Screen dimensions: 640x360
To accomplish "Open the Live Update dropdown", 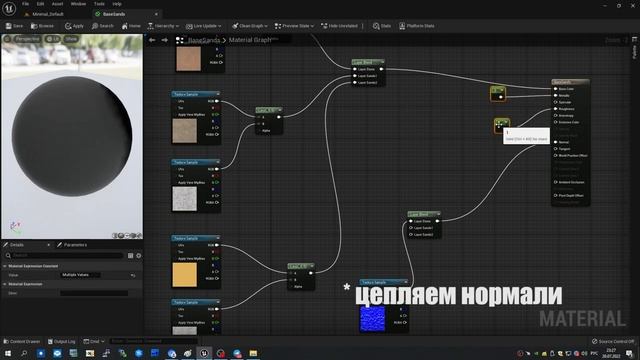I will (203, 26).
